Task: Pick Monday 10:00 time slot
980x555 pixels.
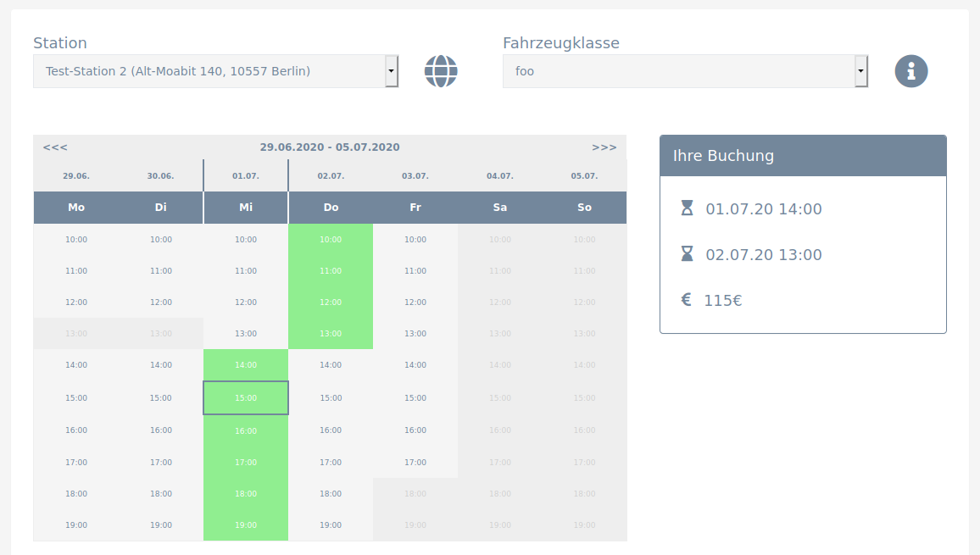Action: click(76, 240)
